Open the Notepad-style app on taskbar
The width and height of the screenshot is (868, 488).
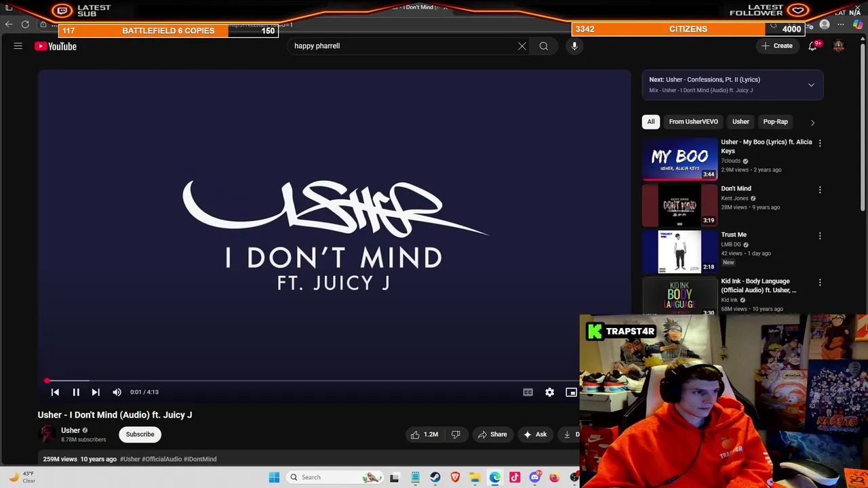(415, 477)
